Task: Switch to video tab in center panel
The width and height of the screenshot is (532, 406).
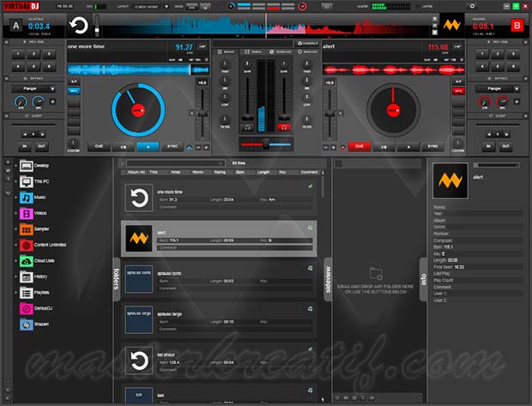Action: [253, 52]
